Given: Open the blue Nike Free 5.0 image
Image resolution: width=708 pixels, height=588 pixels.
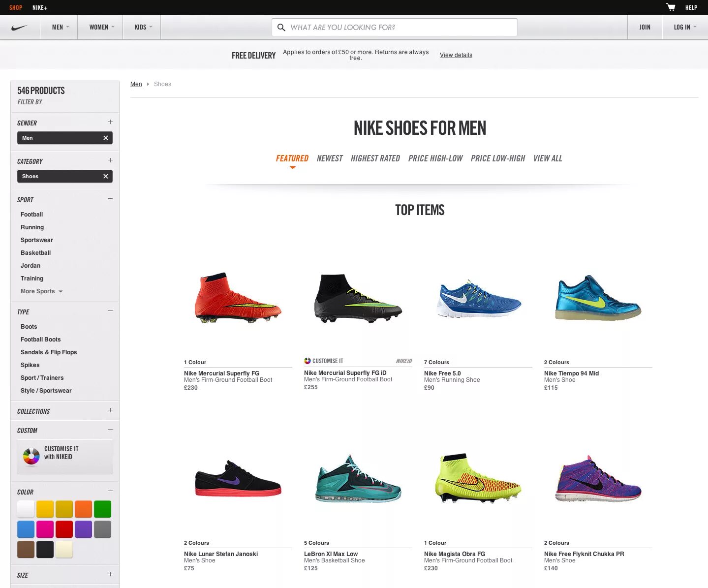Looking at the screenshot, I should pos(478,298).
